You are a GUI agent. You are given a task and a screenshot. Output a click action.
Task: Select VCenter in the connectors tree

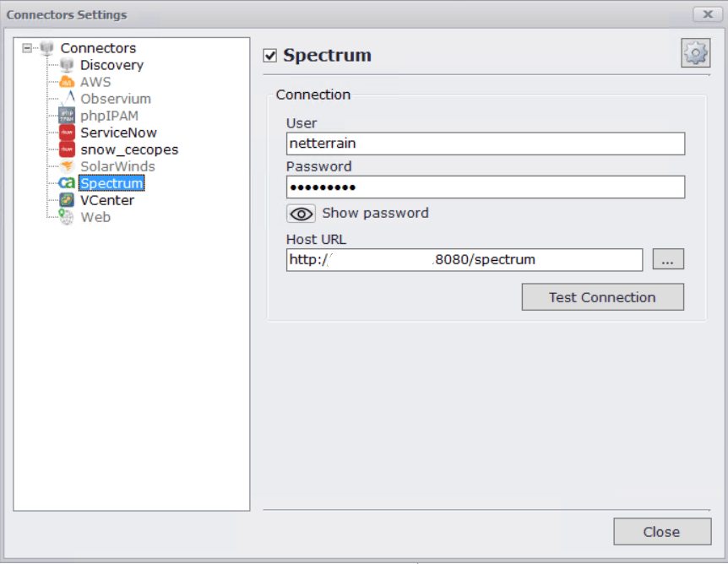point(107,200)
